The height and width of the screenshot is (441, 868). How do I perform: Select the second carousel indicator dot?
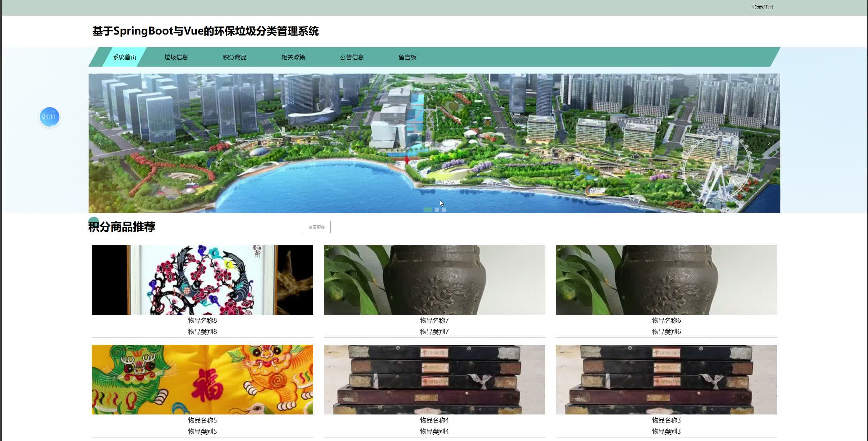coord(437,210)
